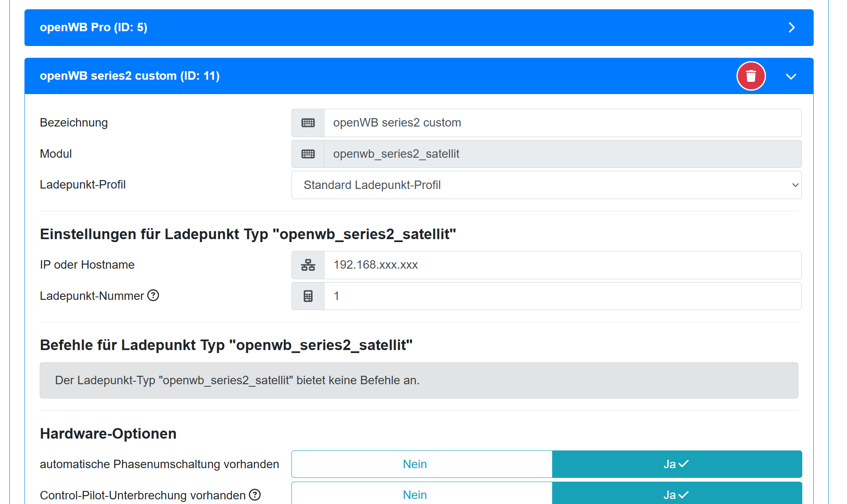The width and height of the screenshot is (847, 504).
Task: Edit the Ladepunkt-Nummer value field
Action: click(x=563, y=296)
